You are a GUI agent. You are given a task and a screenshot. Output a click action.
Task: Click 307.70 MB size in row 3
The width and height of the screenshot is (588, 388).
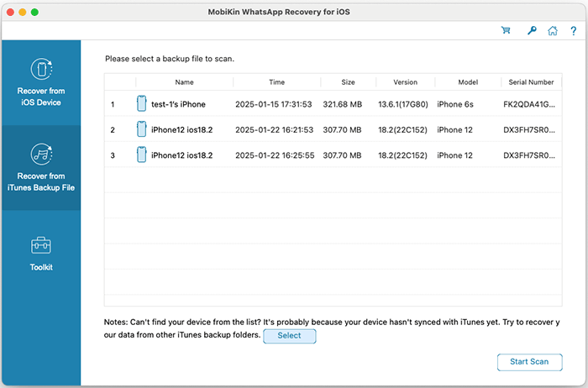(342, 155)
